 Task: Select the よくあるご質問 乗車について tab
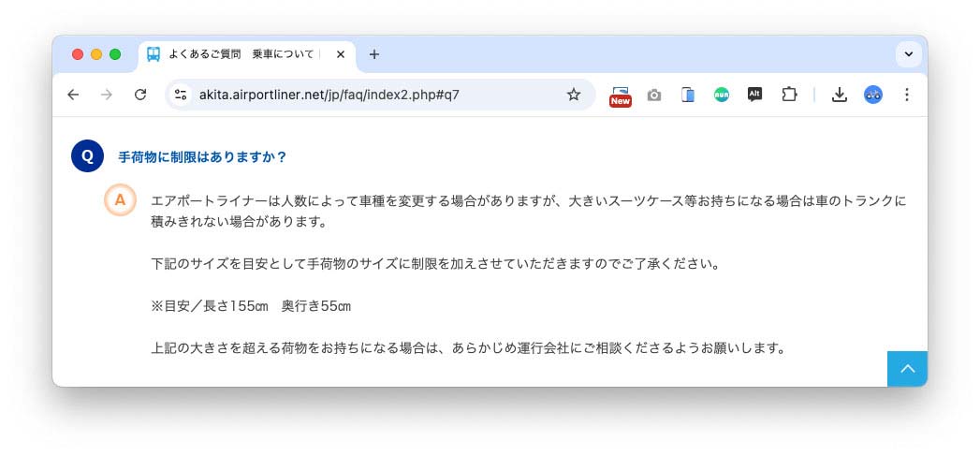247,55
